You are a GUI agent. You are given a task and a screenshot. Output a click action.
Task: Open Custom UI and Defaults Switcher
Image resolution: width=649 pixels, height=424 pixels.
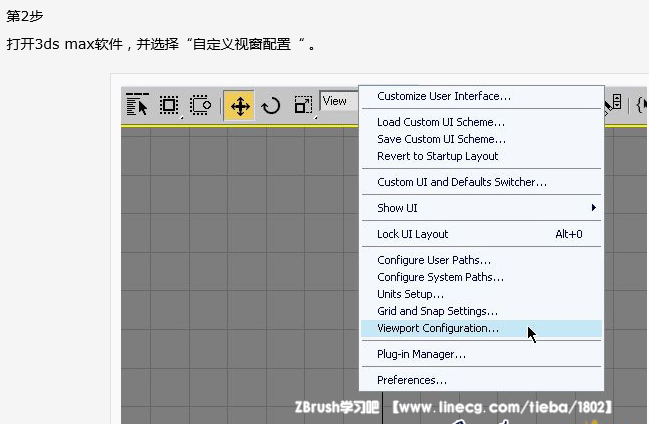point(481,182)
